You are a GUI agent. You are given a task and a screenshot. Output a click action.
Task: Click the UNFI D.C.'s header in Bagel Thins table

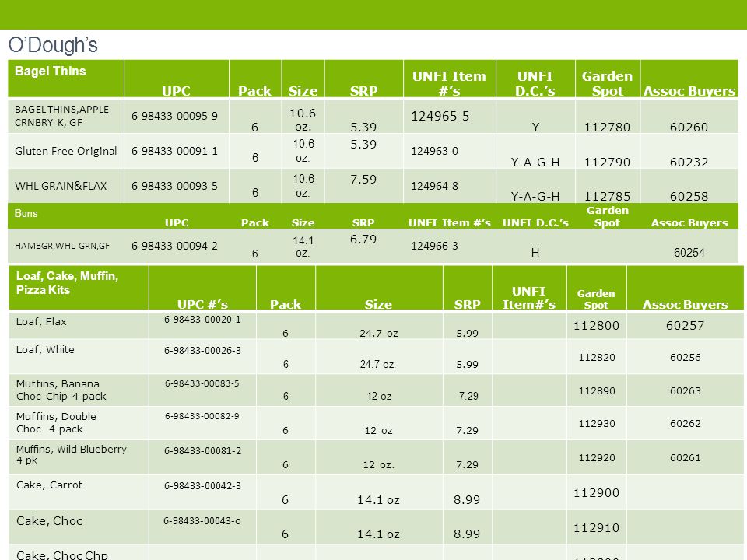pos(535,83)
